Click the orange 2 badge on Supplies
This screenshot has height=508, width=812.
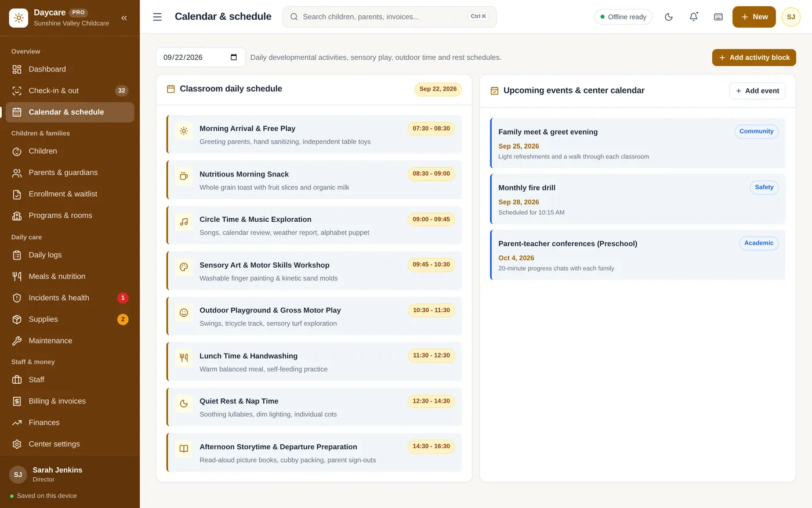pos(122,319)
